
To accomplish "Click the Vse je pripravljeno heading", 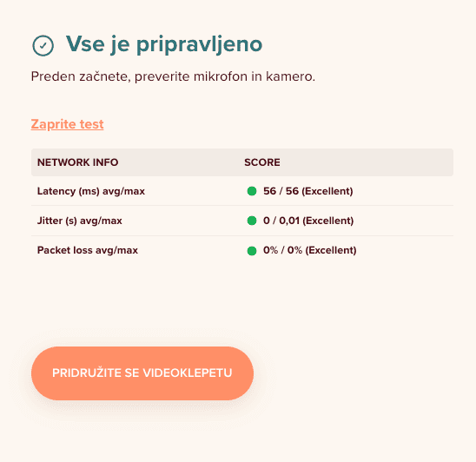I will 164,44.
